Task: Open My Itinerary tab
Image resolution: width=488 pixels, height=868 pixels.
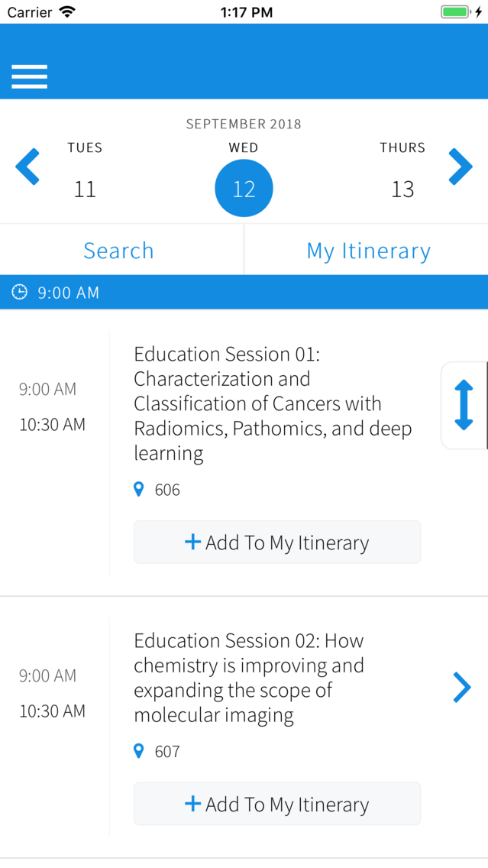Action: tap(369, 250)
